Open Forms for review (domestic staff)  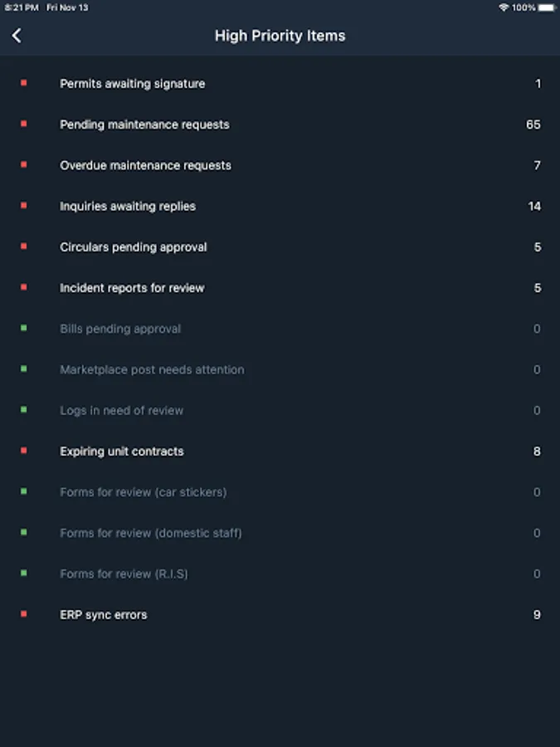tap(151, 533)
